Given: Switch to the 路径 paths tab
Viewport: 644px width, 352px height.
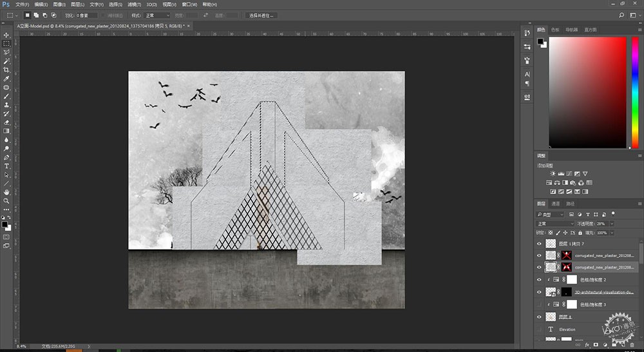Looking at the screenshot, I should 571,204.
